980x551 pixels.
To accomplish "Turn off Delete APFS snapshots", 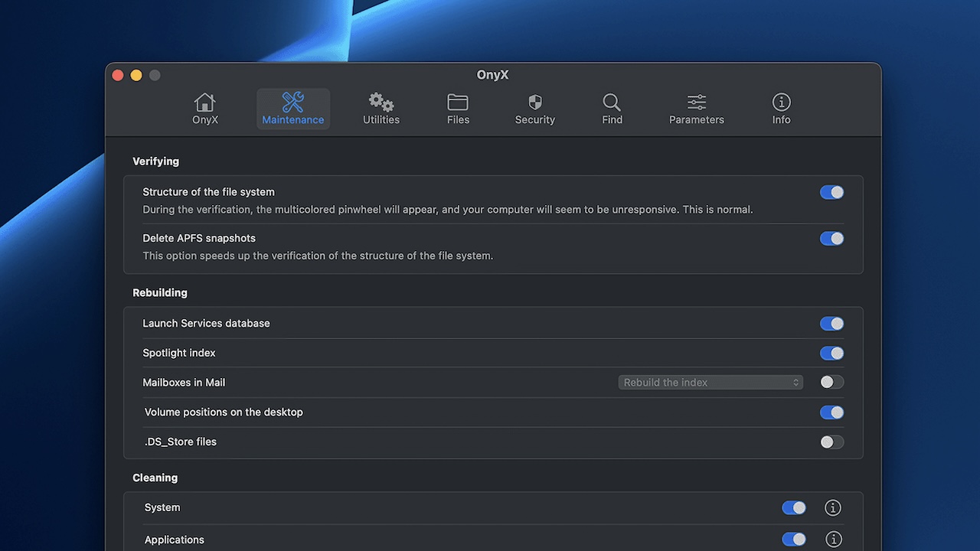I will tap(831, 239).
